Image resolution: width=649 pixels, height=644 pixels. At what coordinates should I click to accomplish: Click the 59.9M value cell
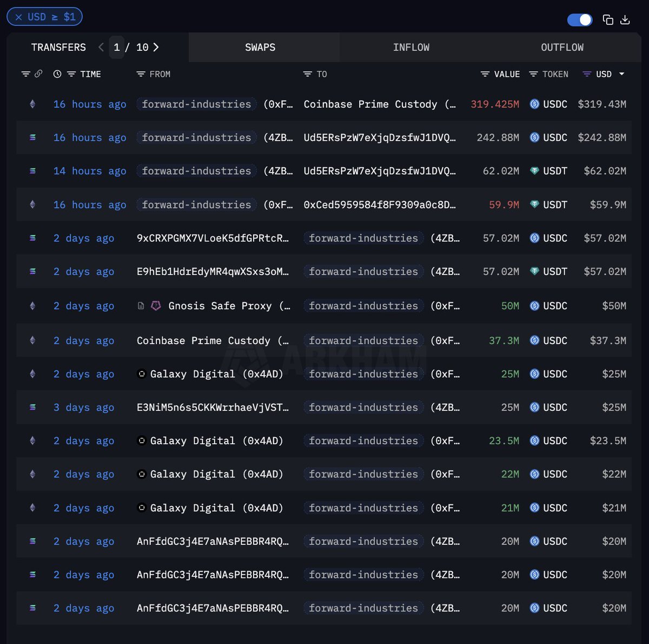click(x=504, y=205)
